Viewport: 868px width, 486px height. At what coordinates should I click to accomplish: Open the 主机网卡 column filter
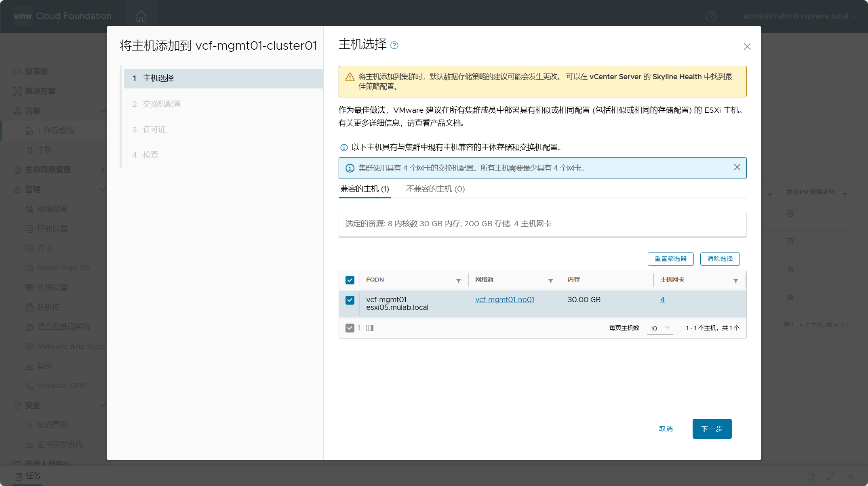pyautogui.click(x=735, y=281)
